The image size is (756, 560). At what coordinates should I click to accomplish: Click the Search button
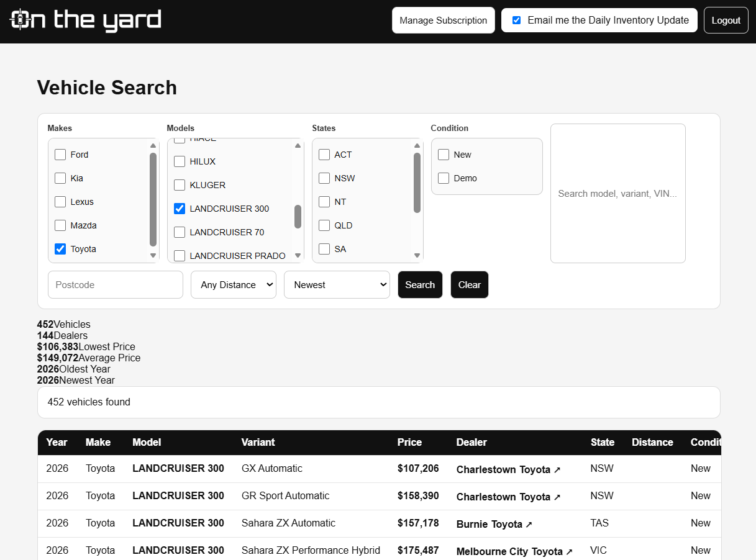point(420,284)
